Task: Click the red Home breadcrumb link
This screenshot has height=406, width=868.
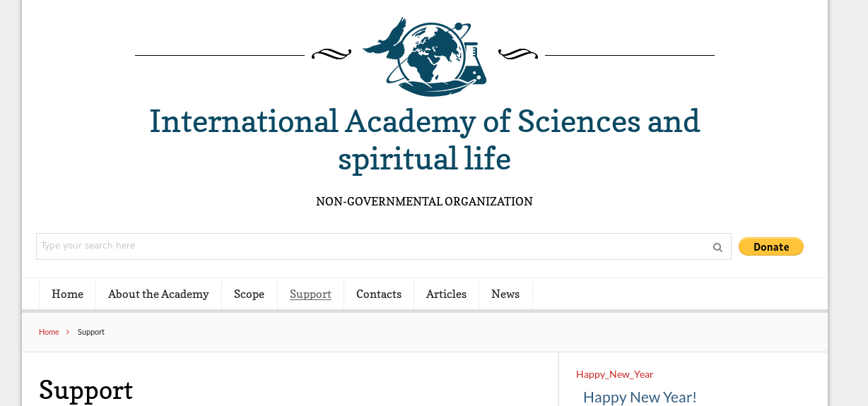Action: (49, 332)
